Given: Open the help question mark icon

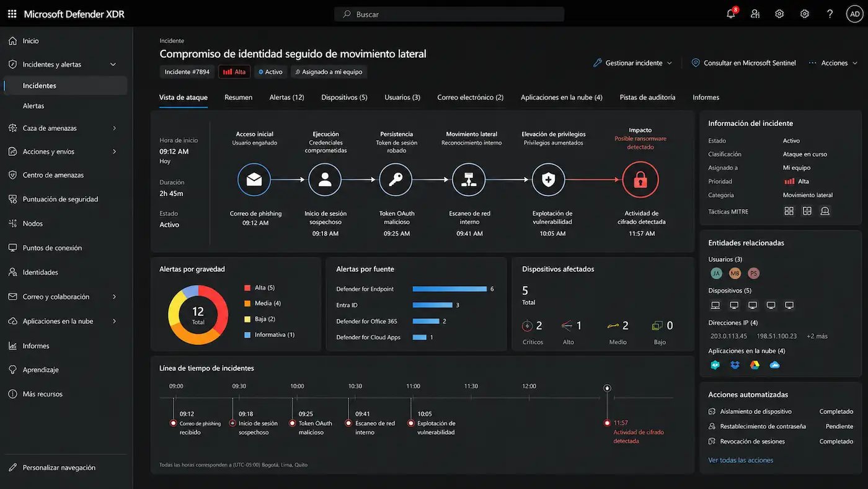Looking at the screenshot, I should pos(830,14).
